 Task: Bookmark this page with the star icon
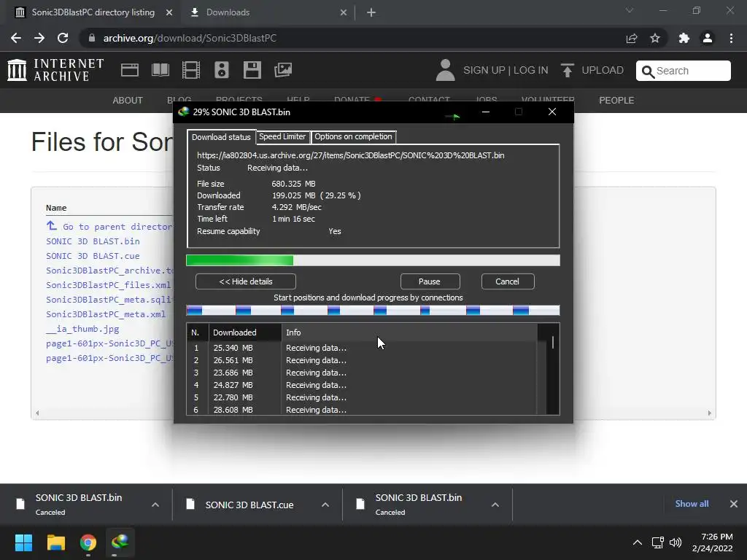[655, 38]
